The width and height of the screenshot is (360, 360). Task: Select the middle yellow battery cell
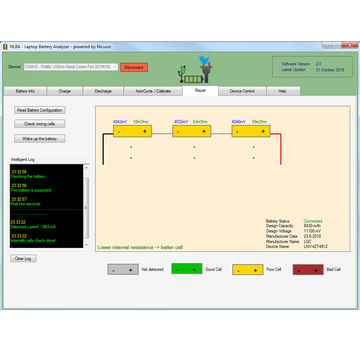[192, 131]
